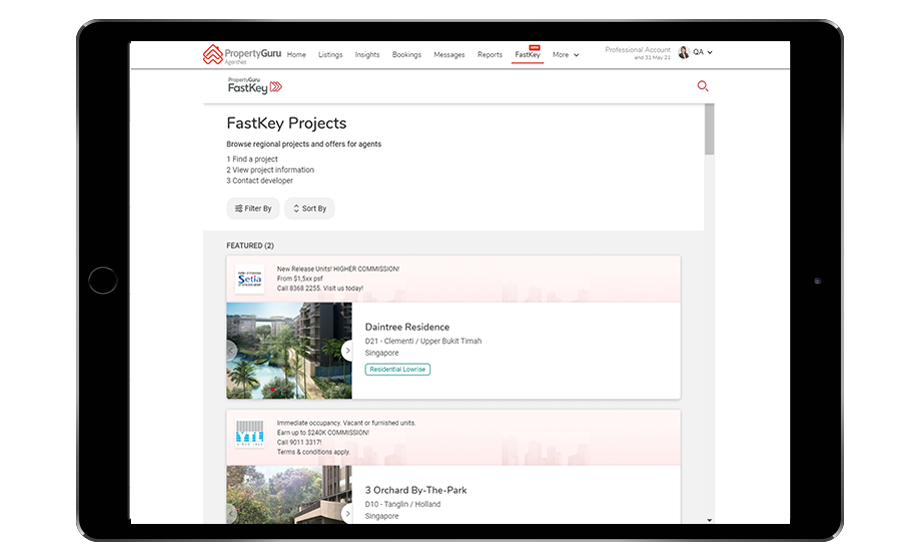Open the Sort By button
Screen dimensions: 920x560
pos(309,208)
